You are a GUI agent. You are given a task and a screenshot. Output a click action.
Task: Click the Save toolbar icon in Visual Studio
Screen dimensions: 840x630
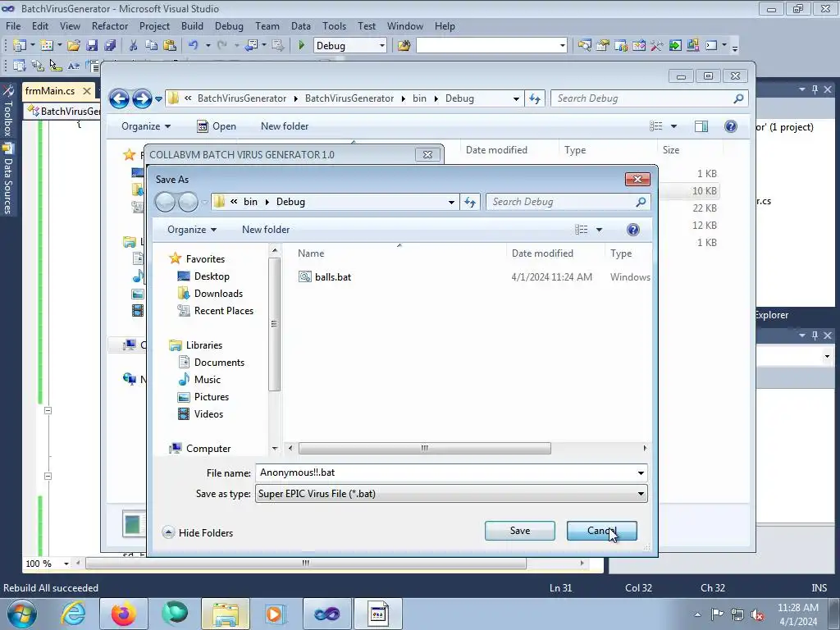pos(92,46)
